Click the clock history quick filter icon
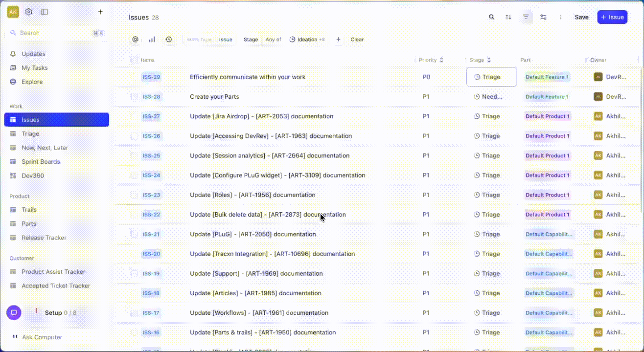The width and height of the screenshot is (644, 352). (169, 40)
